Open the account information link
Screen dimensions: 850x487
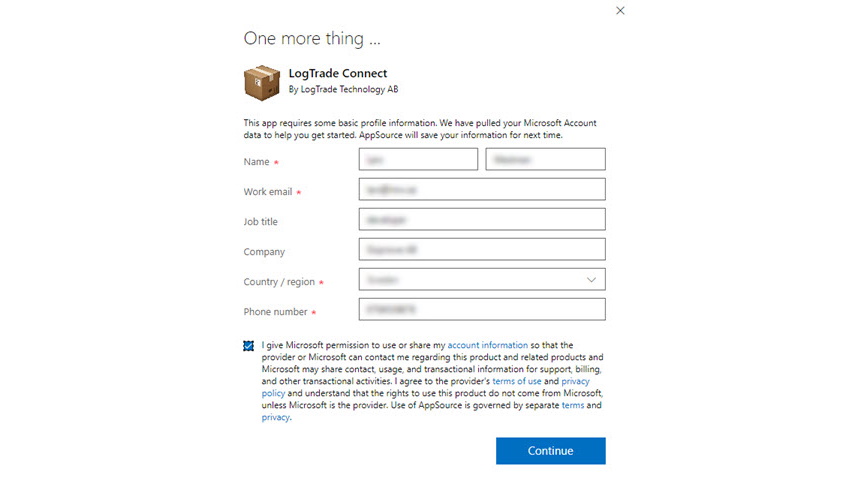487,345
